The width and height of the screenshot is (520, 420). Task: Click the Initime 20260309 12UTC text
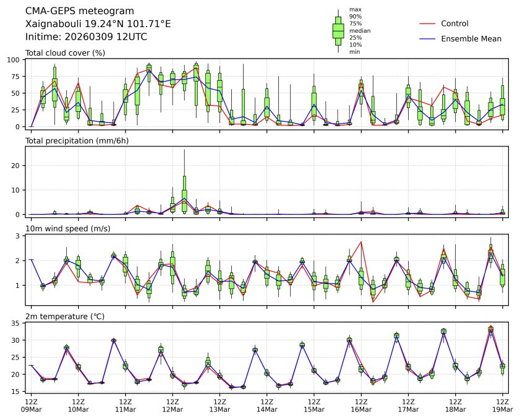tap(86, 37)
